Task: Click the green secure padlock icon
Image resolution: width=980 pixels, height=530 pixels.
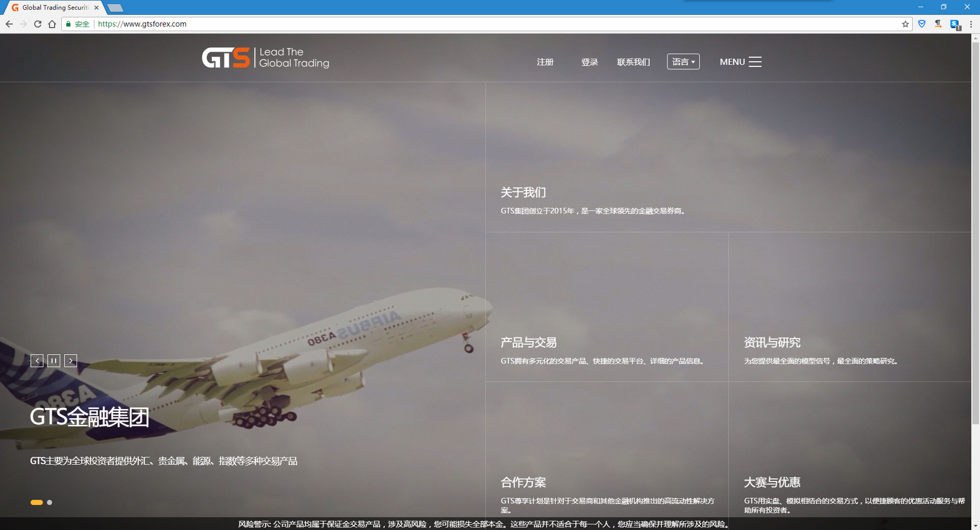Action: [68, 24]
